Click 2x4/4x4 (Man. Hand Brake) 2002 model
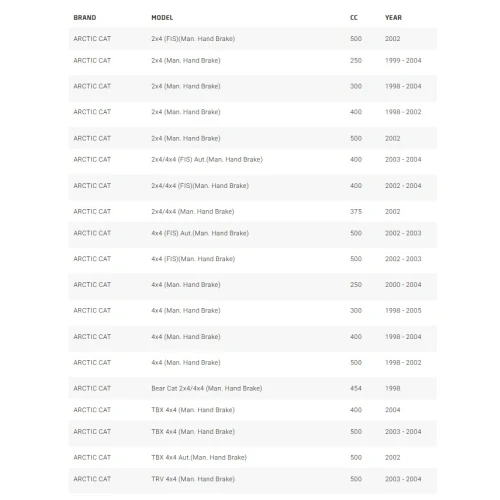This screenshot has width=500, height=500. click(x=193, y=212)
